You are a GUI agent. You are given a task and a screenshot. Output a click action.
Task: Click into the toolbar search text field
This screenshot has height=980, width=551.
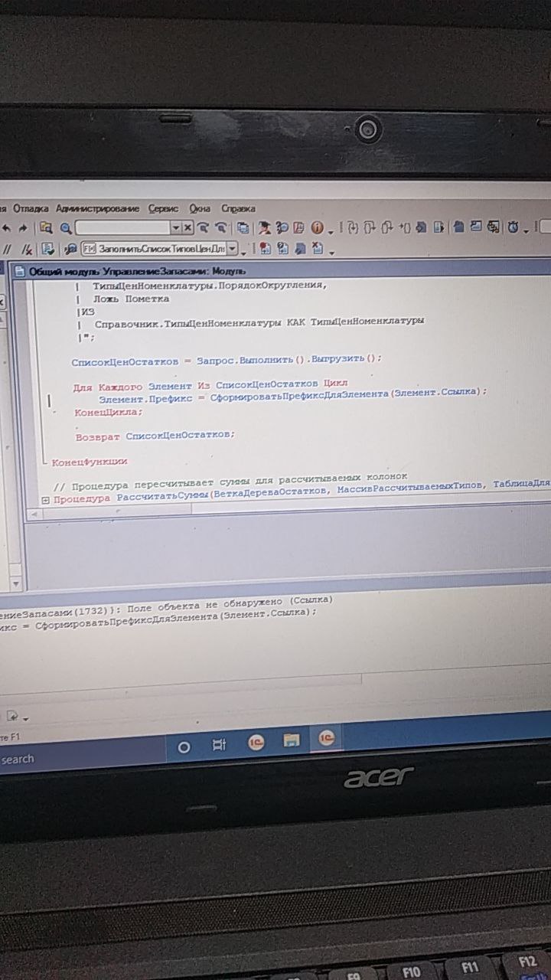click(122, 227)
